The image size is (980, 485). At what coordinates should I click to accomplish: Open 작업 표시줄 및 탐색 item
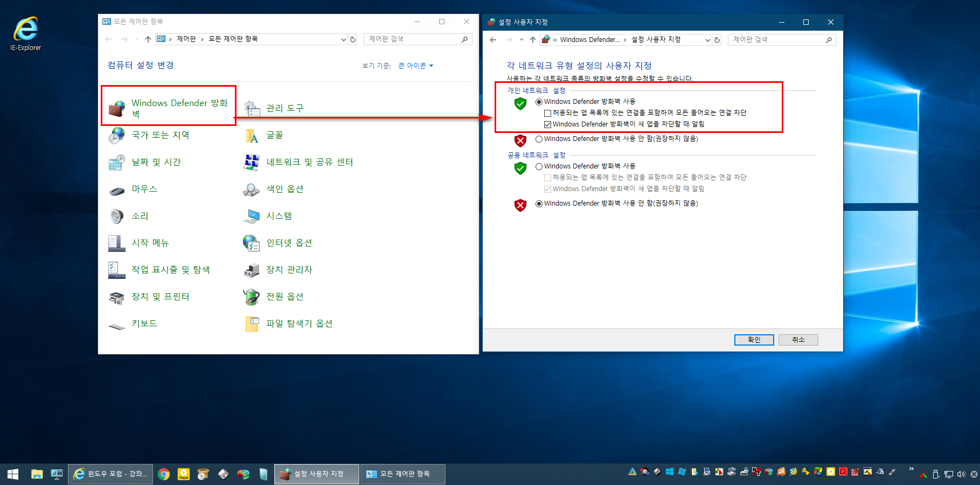coord(159,270)
